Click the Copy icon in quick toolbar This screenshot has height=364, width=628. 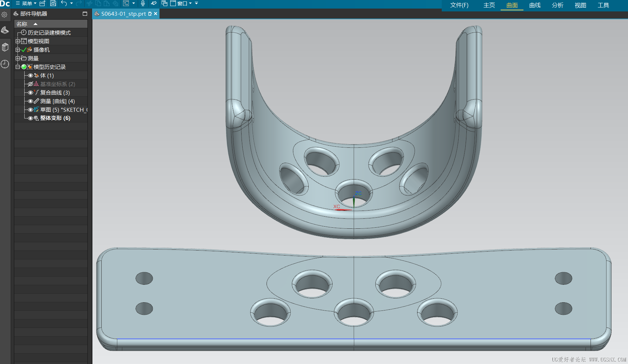[x=98, y=4]
